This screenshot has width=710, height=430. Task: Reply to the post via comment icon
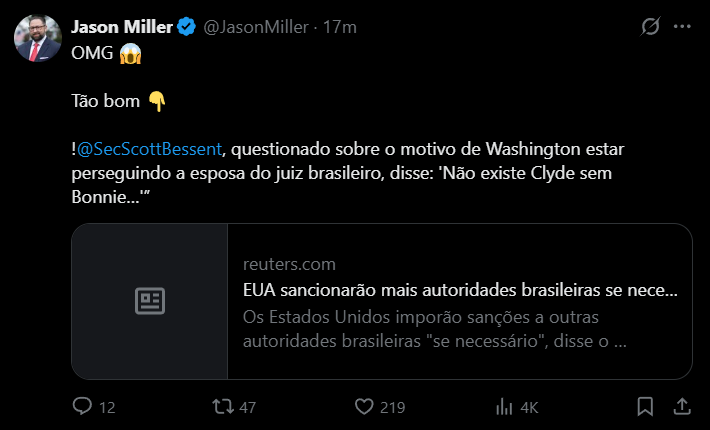click(x=83, y=407)
